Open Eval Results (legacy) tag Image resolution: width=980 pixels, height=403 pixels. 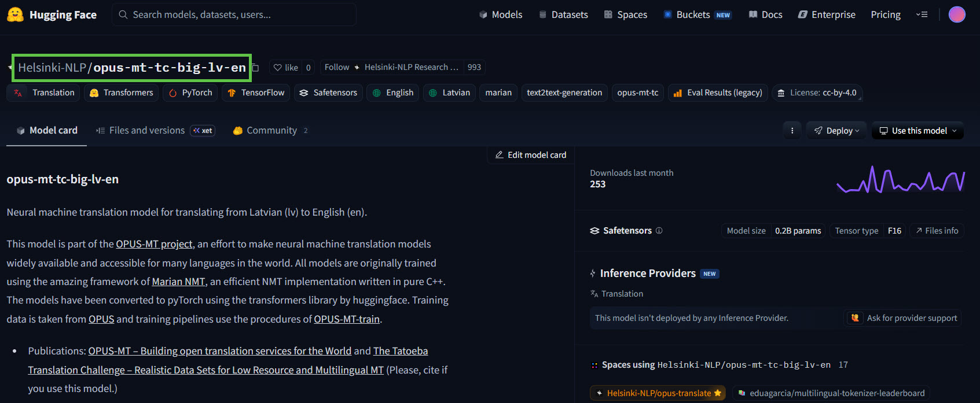718,93
